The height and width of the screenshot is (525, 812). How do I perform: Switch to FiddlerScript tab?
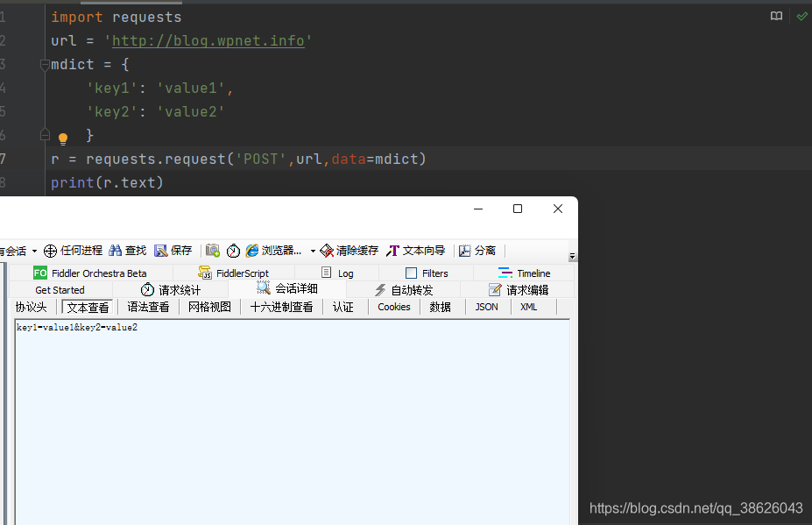point(234,273)
